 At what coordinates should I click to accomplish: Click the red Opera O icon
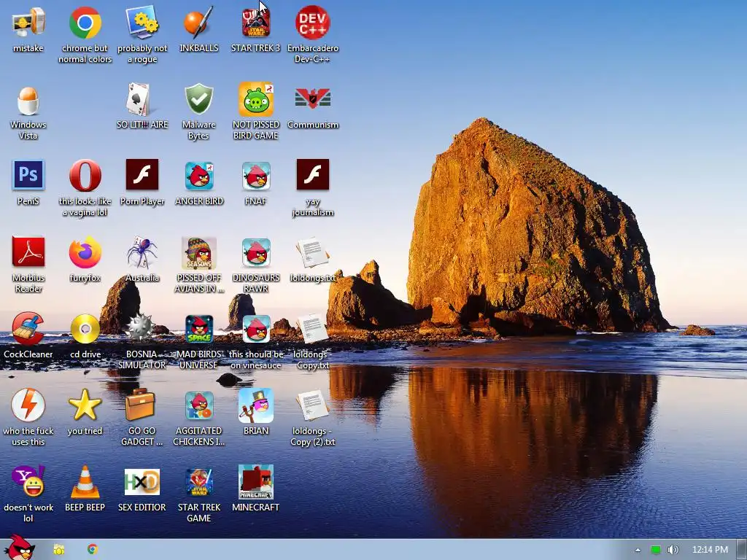(85, 175)
